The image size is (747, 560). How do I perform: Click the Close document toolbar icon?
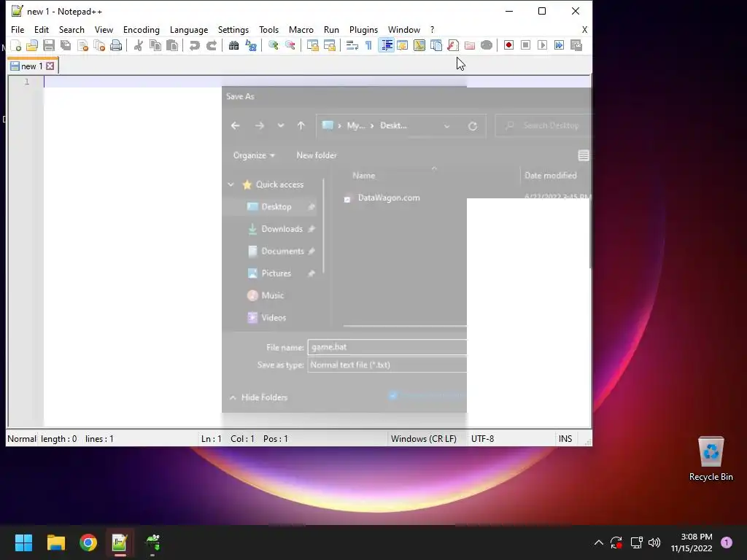82,45
